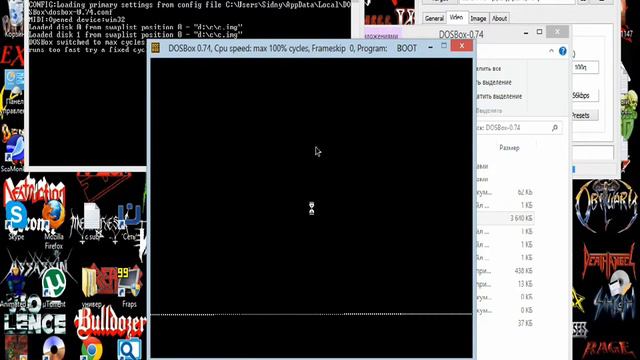Maximize the Explorer DOSBox-0.74 window
This screenshot has height=360, width=640.
pos(540,32)
